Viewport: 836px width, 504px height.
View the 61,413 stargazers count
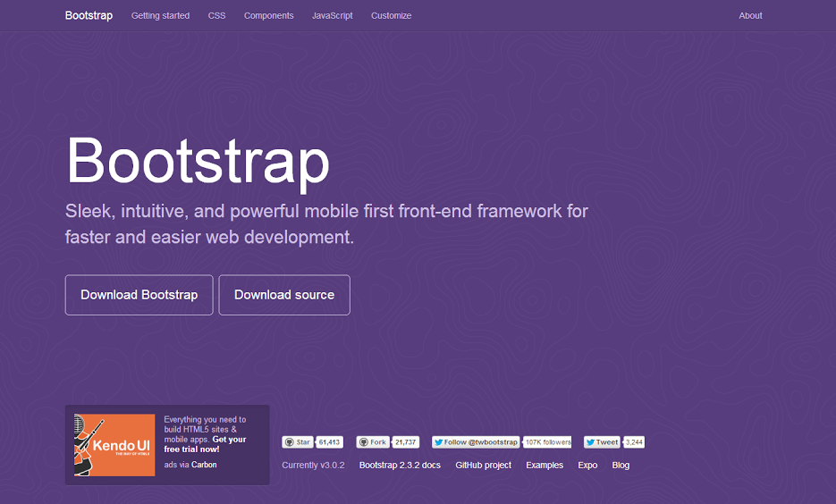(x=330, y=442)
